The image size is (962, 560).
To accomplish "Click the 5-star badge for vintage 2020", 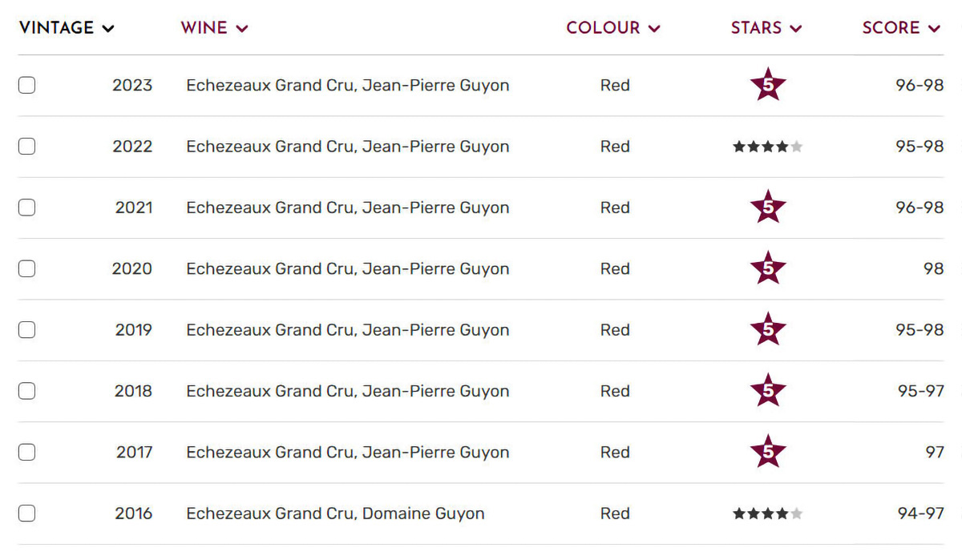I will pos(768,268).
